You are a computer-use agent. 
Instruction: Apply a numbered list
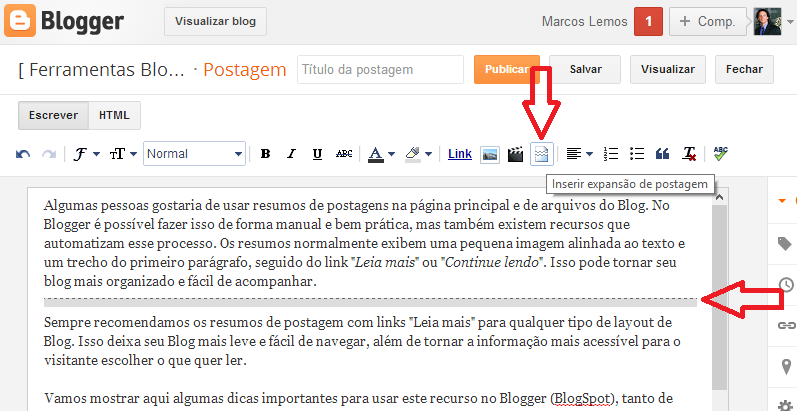[610, 153]
